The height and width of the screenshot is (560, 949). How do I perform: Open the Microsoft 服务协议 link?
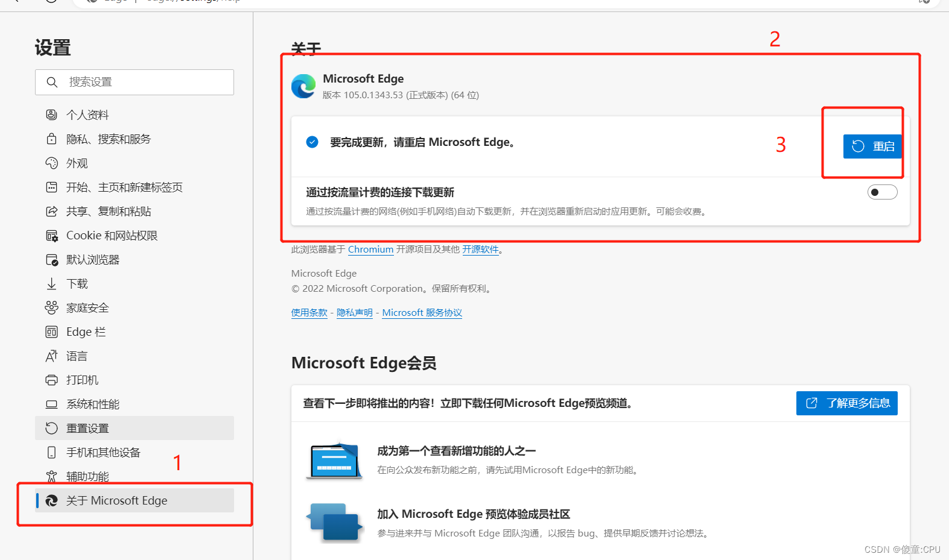[x=422, y=313]
